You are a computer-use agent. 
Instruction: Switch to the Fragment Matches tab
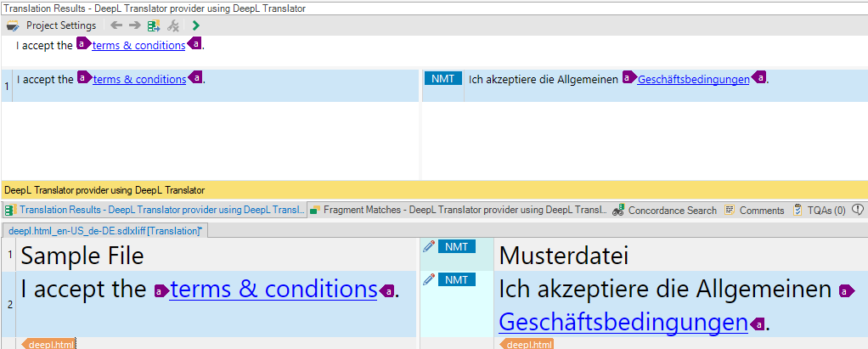point(458,210)
